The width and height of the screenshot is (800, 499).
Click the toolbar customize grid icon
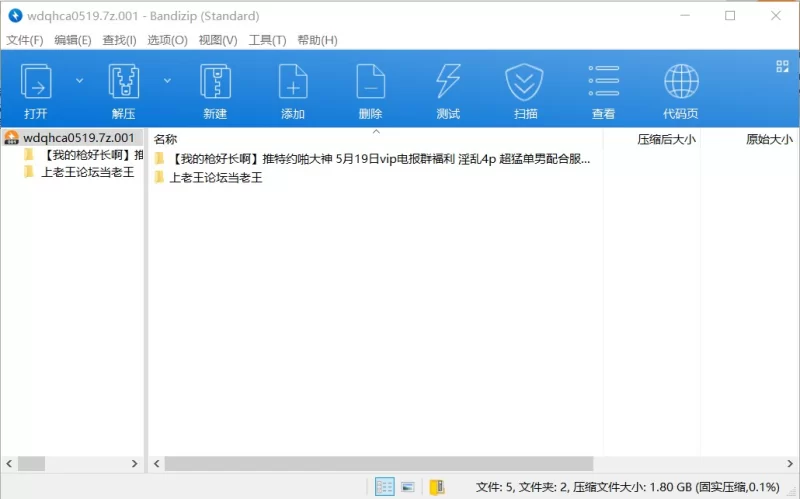(782, 66)
